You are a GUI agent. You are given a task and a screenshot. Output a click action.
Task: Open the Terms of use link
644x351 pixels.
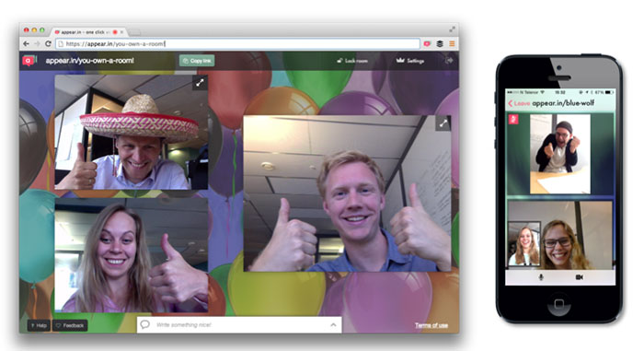(x=431, y=325)
